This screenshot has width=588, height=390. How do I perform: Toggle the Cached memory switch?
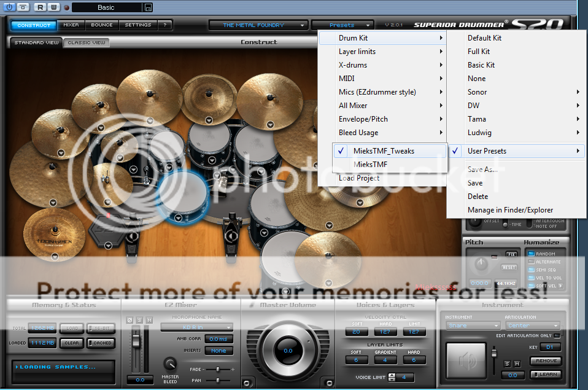(x=101, y=343)
